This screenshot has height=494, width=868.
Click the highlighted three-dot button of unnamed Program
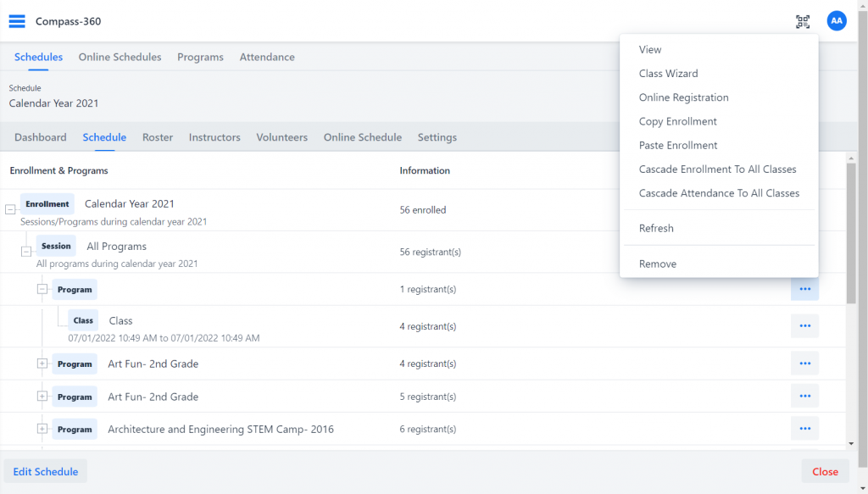(805, 289)
